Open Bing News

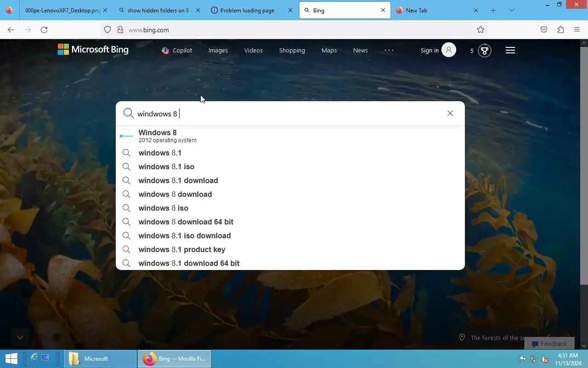[x=361, y=50]
